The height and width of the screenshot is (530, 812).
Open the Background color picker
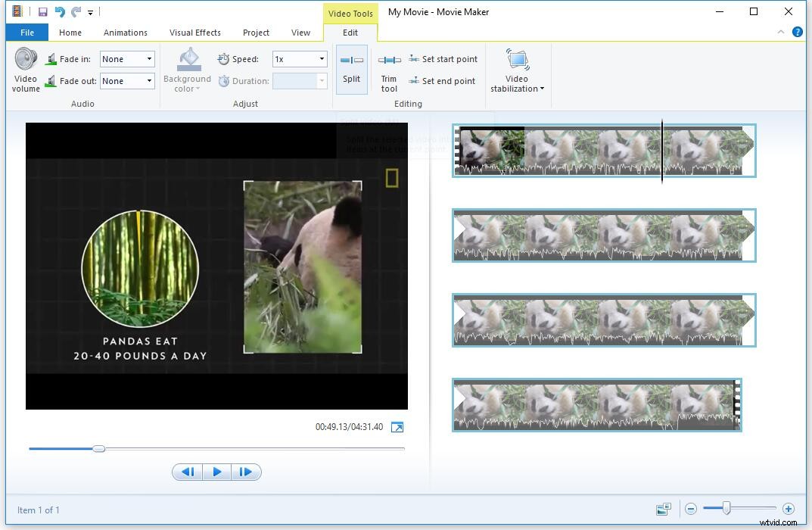[186, 70]
